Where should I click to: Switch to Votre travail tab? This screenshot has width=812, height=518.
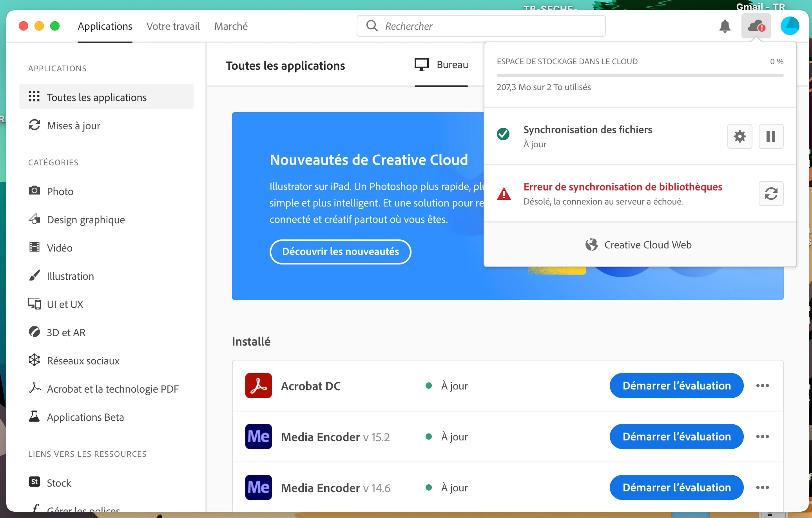tap(173, 26)
